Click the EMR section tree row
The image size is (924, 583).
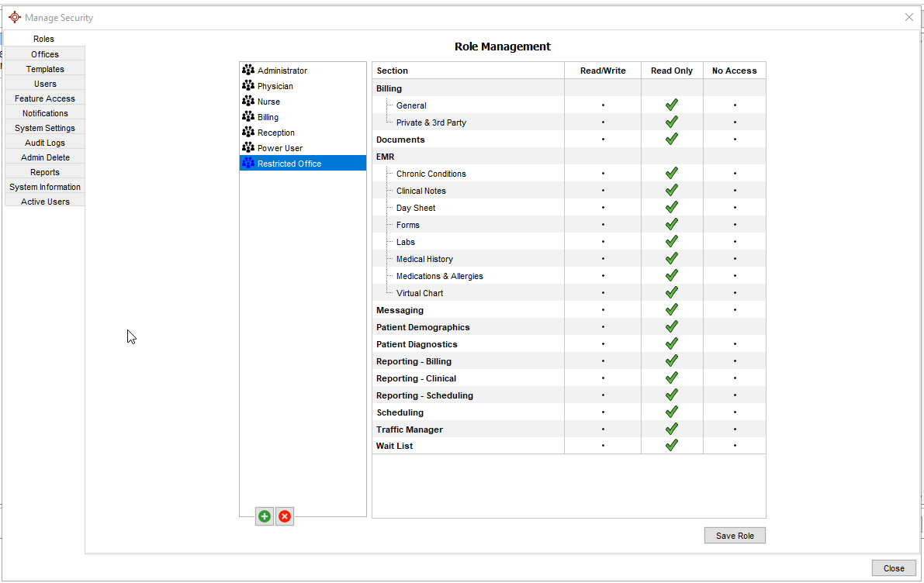click(x=386, y=157)
